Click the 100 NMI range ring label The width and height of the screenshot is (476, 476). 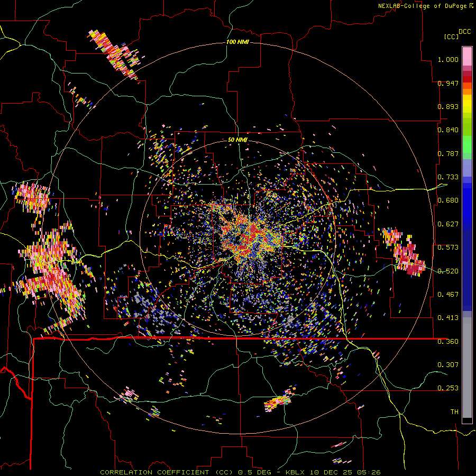[237, 42]
